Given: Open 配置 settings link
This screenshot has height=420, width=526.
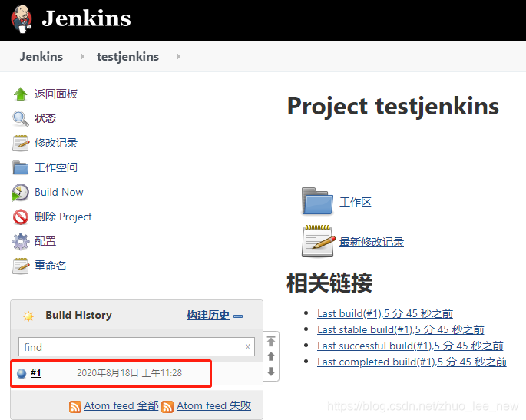Looking at the screenshot, I should 45,241.
